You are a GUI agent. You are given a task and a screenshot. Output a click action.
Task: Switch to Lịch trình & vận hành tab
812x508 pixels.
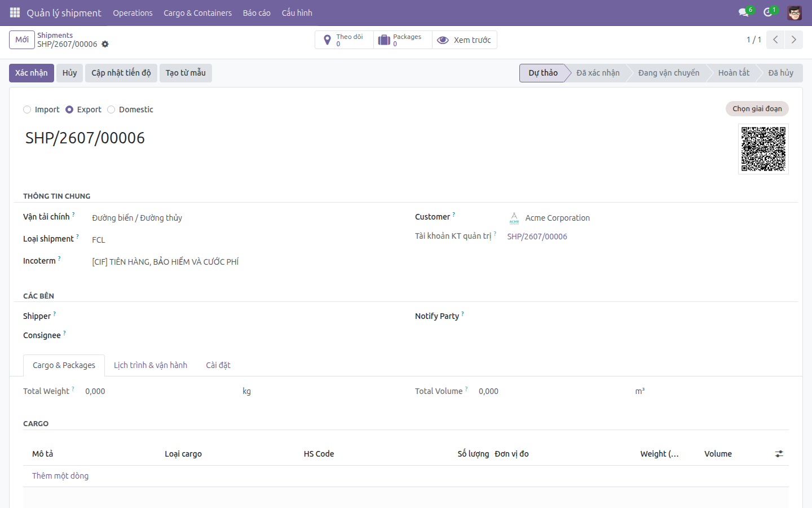pyautogui.click(x=151, y=365)
